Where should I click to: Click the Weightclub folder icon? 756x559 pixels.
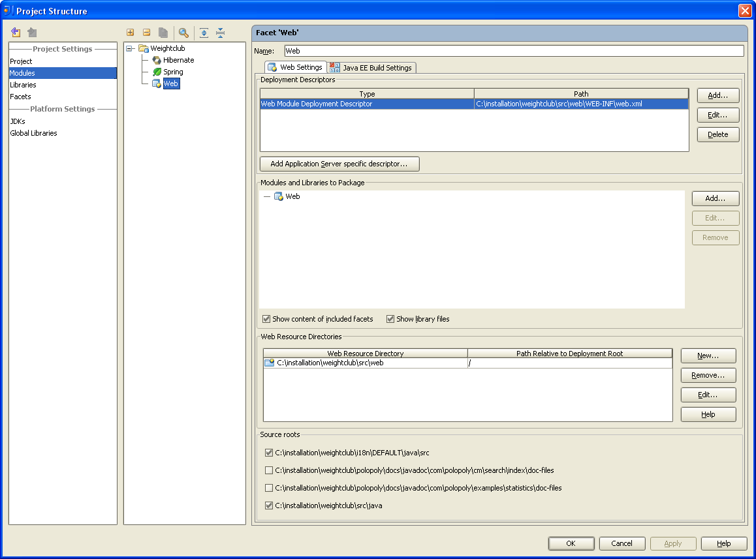[x=143, y=48]
